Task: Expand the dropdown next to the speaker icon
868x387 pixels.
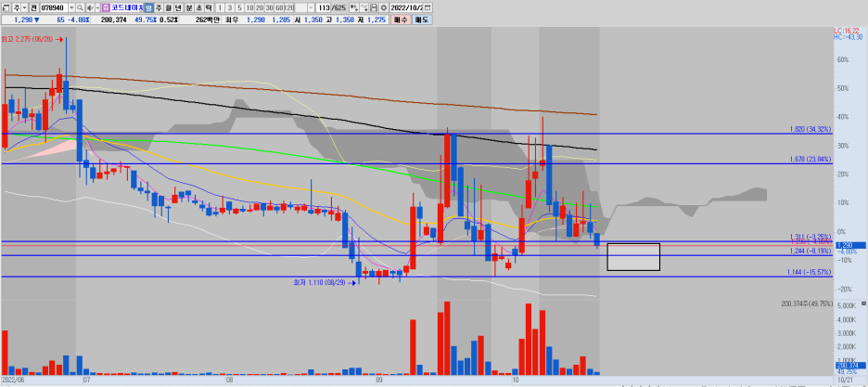Action: point(97,7)
